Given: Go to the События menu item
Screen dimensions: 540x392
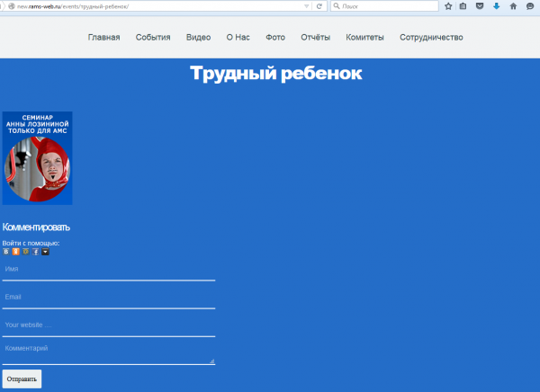Looking at the screenshot, I should click(x=153, y=37).
